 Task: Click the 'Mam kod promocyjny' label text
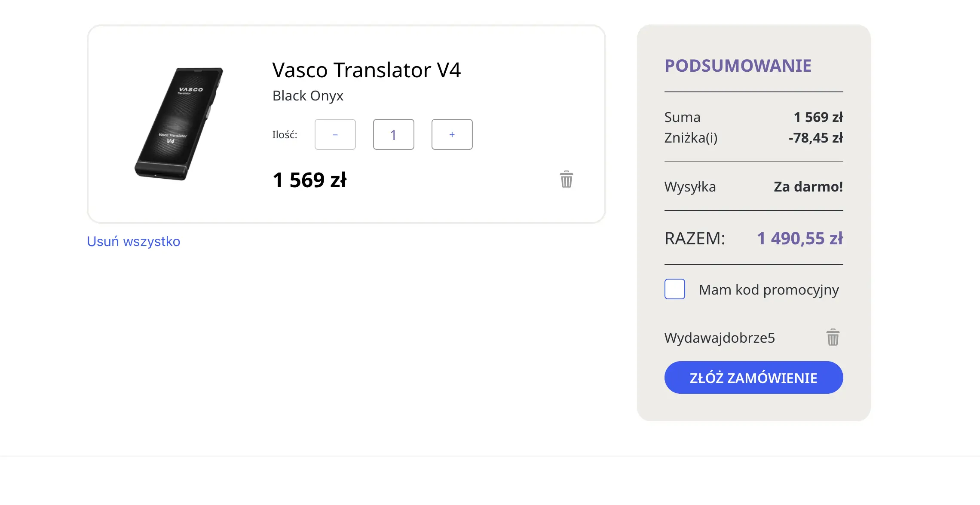[x=769, y=290]
